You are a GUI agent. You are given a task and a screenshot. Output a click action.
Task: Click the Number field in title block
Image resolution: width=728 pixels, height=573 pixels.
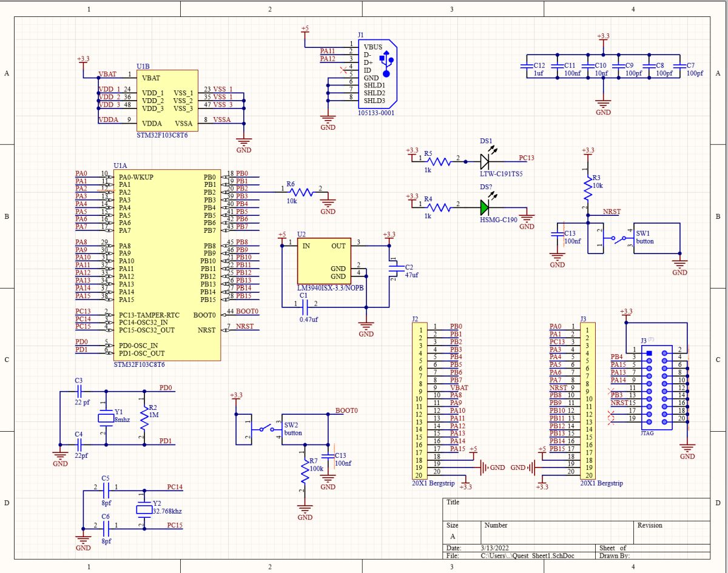558,532
